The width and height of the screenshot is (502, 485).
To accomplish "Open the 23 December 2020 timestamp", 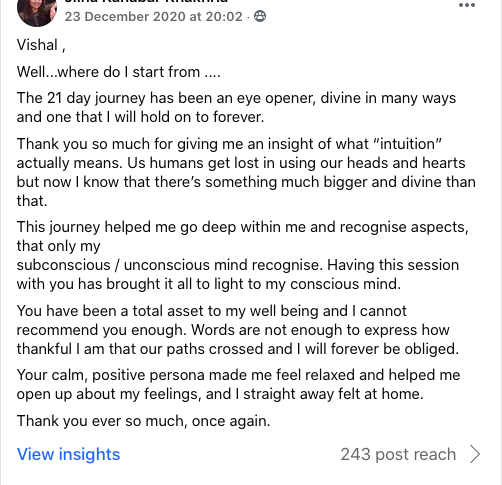I will click(153, 16).
